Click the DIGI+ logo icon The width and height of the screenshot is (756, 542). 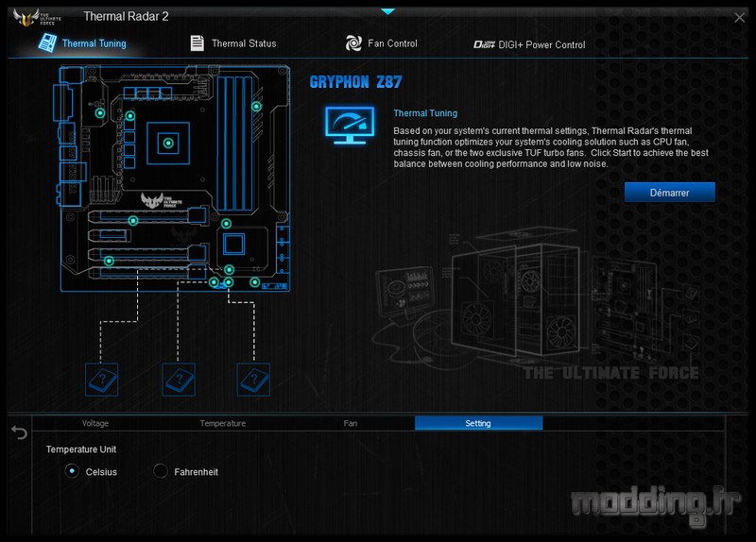pos(484,44)
